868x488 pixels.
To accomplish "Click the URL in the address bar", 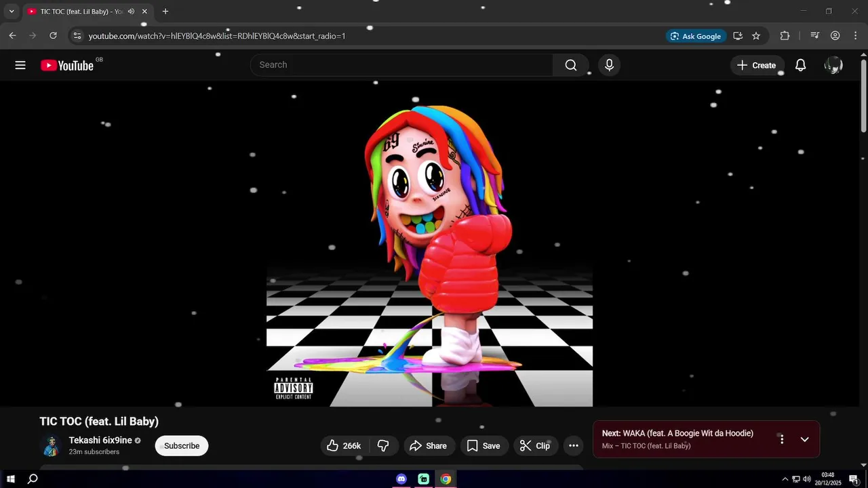I will [217, 36].
